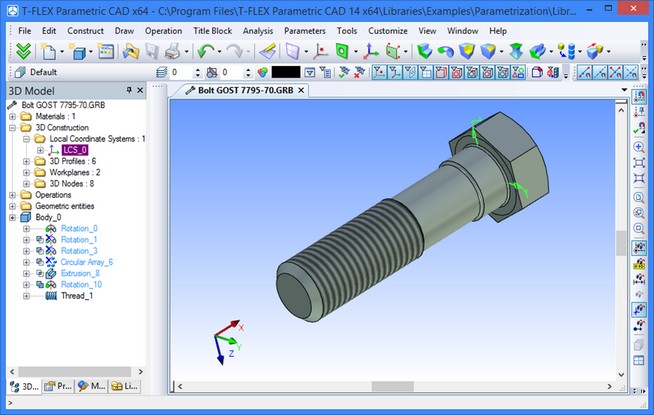
Task: Create a new document with the blank page icon
Action: pos(48,51)
